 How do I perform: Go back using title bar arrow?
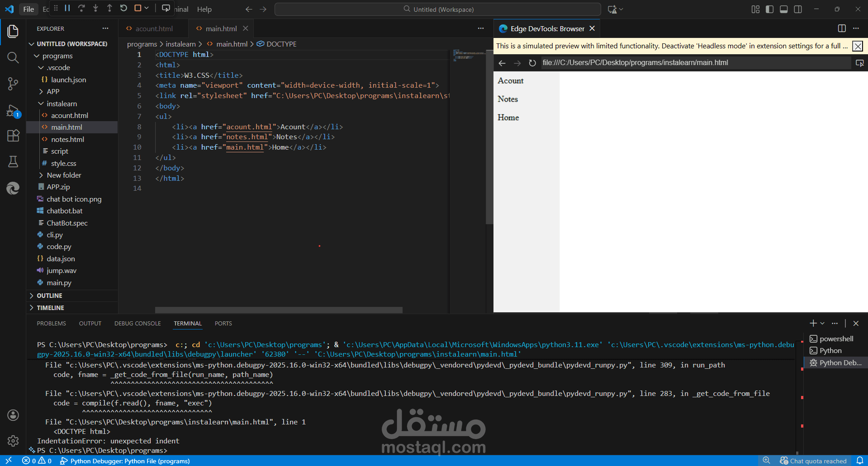pyautogui.click(x=249, y=9)
